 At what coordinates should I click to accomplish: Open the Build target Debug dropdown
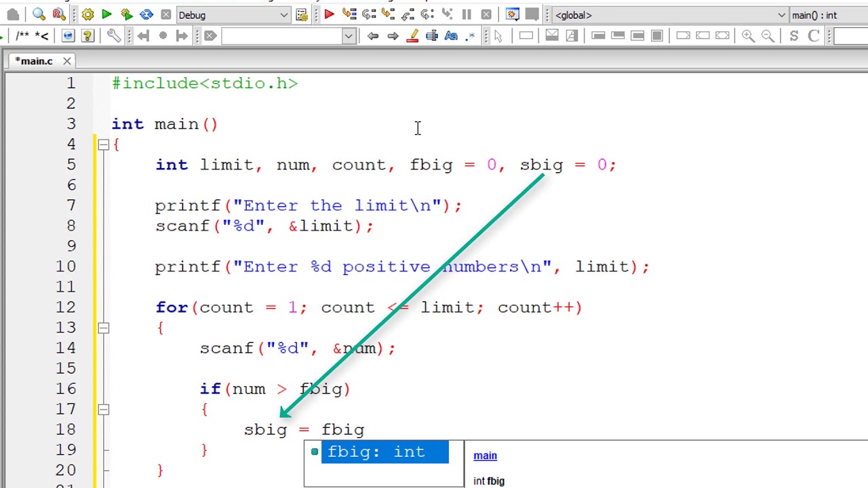tap(233, 15)
